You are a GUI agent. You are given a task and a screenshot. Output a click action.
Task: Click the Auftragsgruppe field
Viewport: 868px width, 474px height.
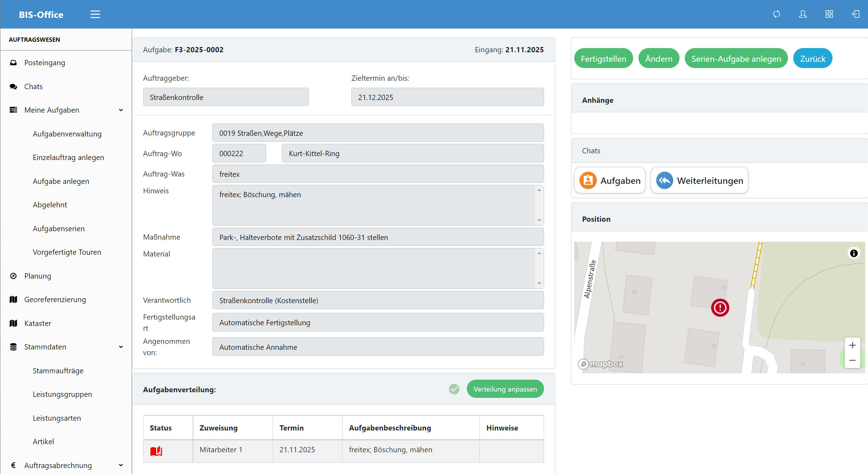click(378, 133)
